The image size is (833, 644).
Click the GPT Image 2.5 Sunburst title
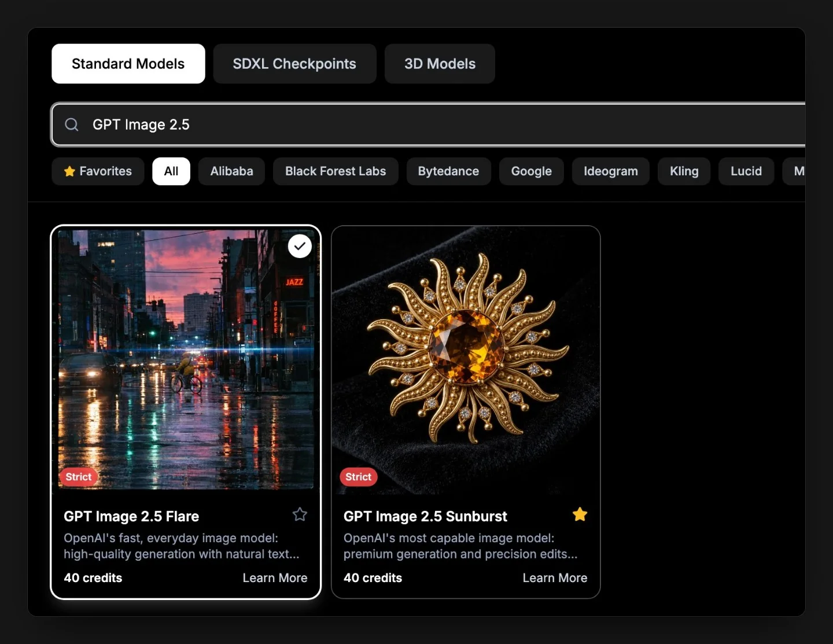[x=425, y=516]
